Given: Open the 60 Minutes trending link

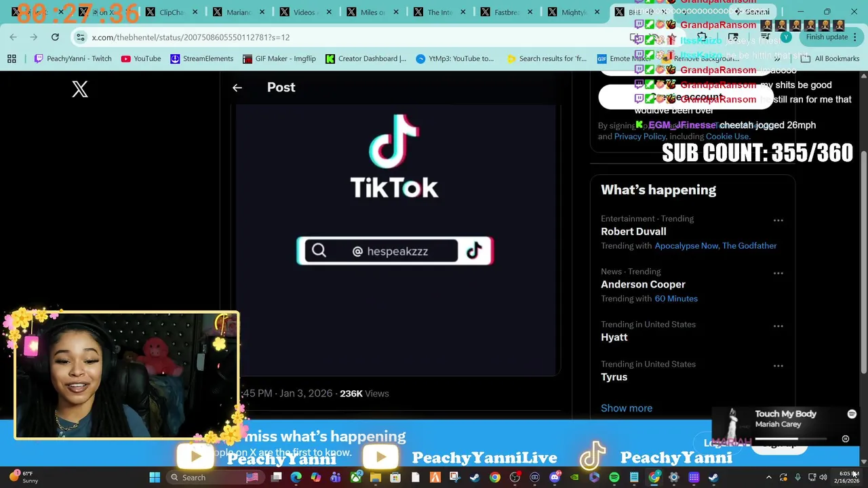Looking at the screenshot, I should coord(676,299).
